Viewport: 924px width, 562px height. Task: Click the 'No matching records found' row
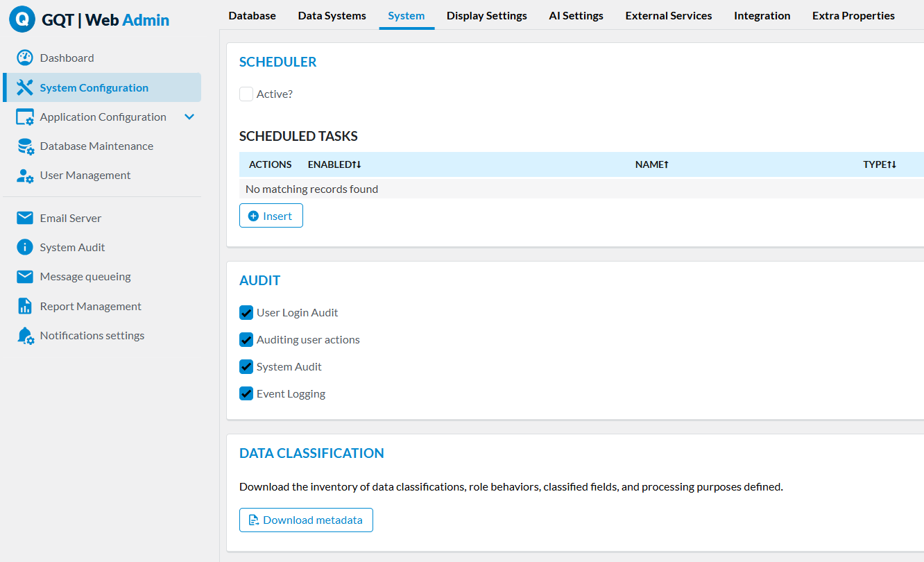tap(581, 189)
